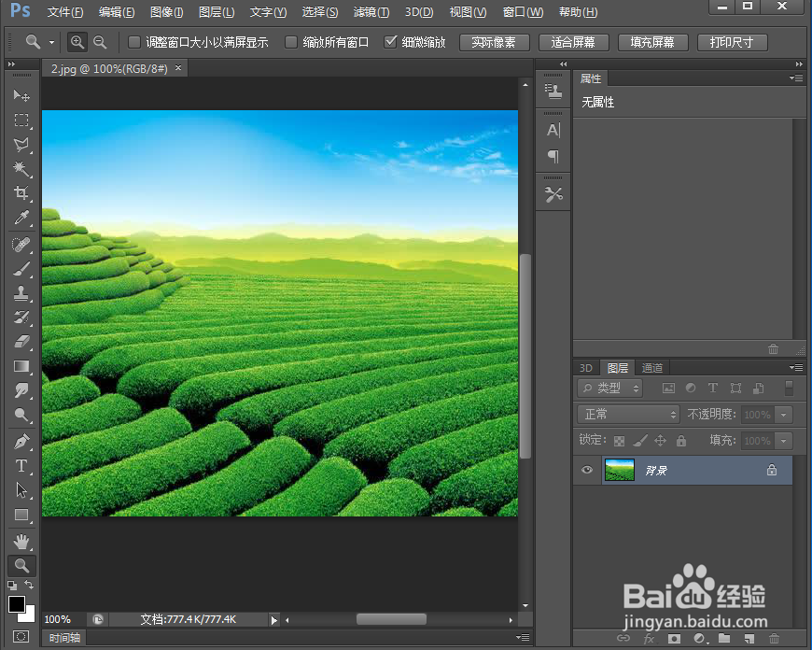The width and height of the screenshot is (812, 650).
Task: Click the zoom in magnifier option
Action: (x=77, y=42)
